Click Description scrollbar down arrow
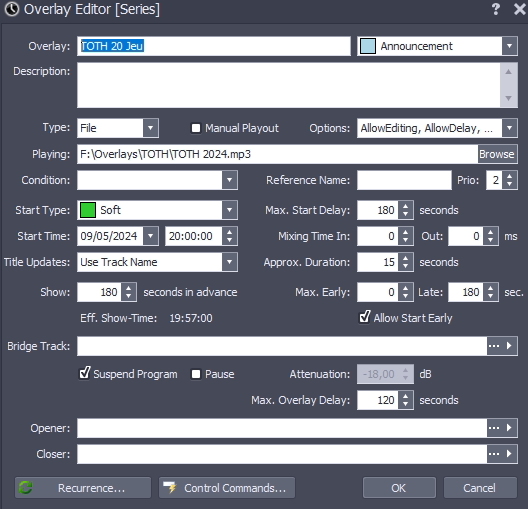The height and width of the screenshot is (509, 528). [508, 98]
